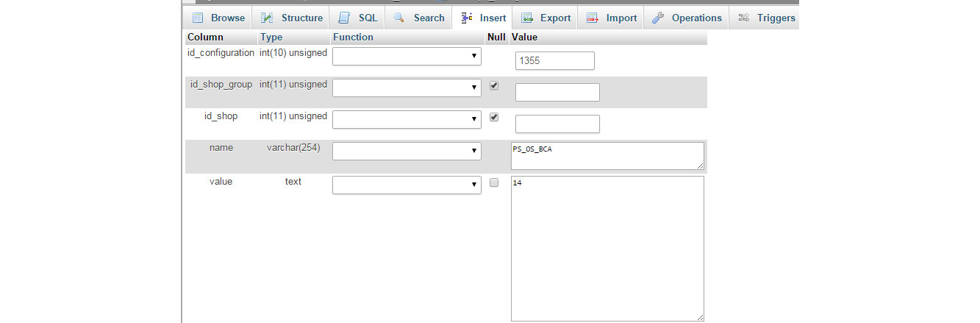
Task: Click the Export tab icon
Action: tap(527, 18)
